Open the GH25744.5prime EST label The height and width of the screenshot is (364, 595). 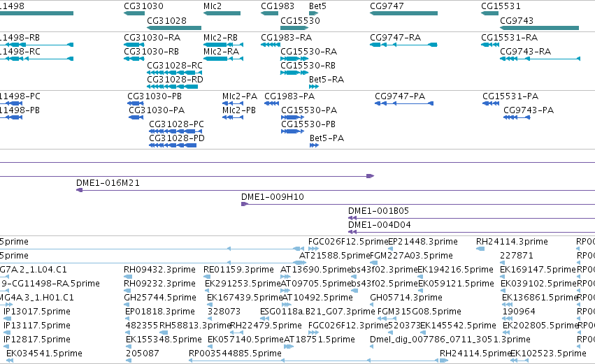click(160, 298)
